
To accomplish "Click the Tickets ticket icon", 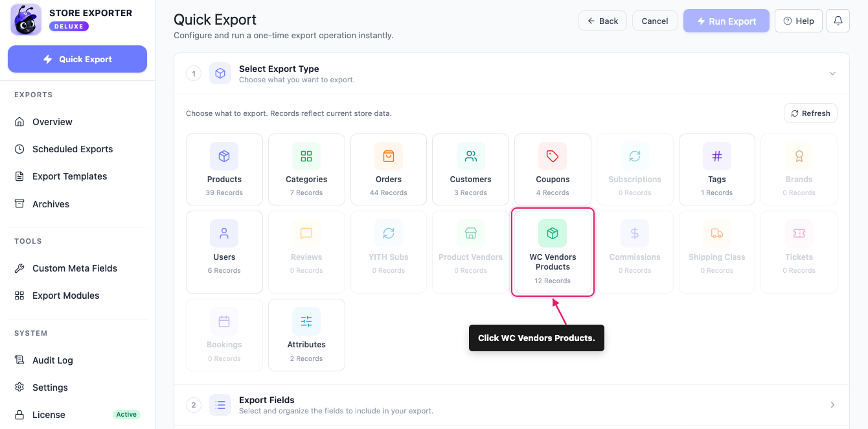I will [799, 233].
